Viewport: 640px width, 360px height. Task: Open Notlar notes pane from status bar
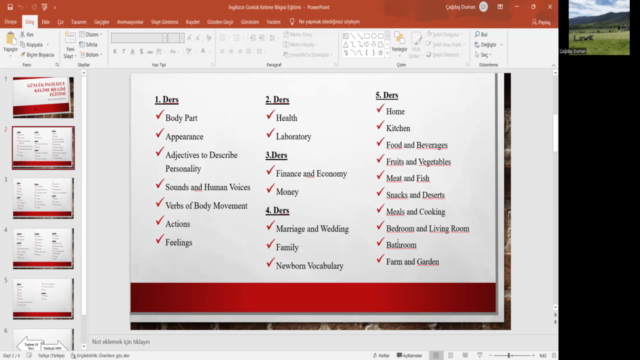pos(381,356)
